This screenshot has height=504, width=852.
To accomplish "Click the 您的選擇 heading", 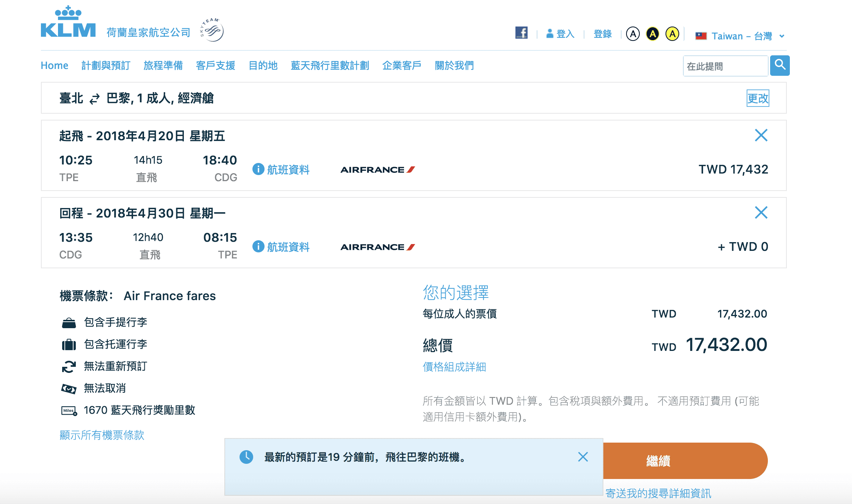I will point(456,293).
